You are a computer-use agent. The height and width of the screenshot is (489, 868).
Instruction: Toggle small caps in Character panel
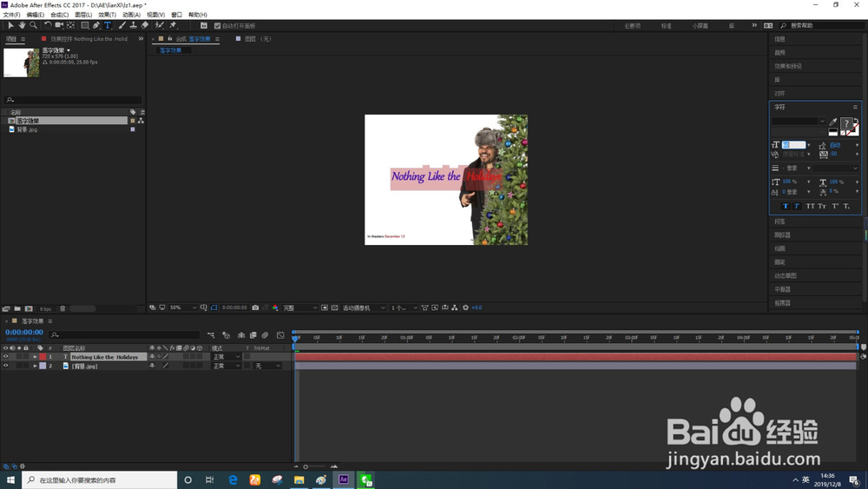pyautogui.click(x=822, y=206)
